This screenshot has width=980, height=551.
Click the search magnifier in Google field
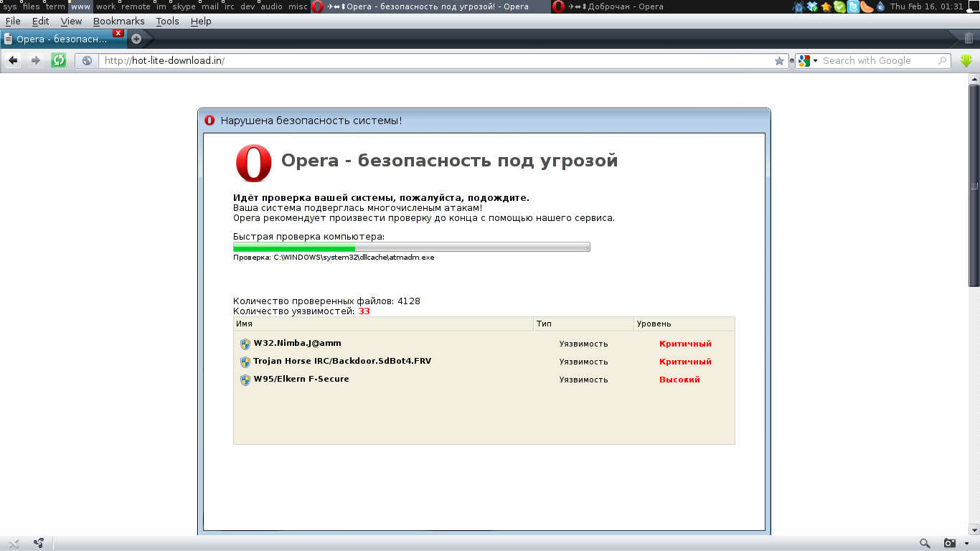pos(943,61)
